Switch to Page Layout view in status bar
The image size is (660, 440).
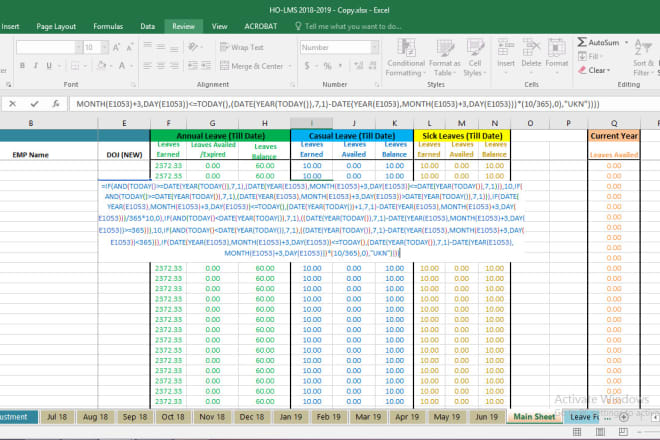click(x=600, y=432)
